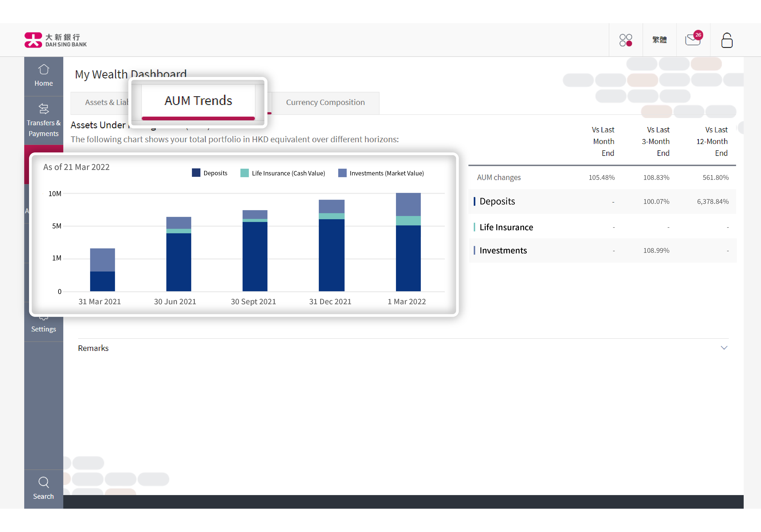Click the 105.48% AUM change value
The width and height of the screenshot is (761, 532).
pyautogui.click(x=601, y=177)
